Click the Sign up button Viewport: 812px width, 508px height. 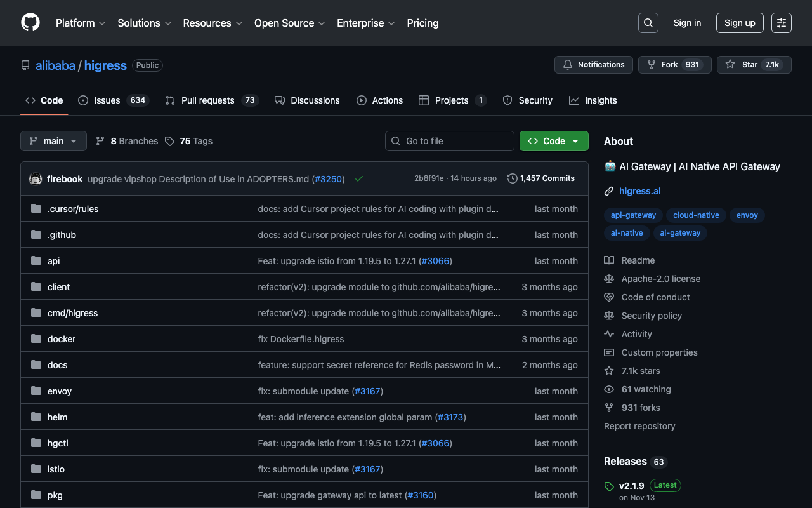tap(740, 23)
